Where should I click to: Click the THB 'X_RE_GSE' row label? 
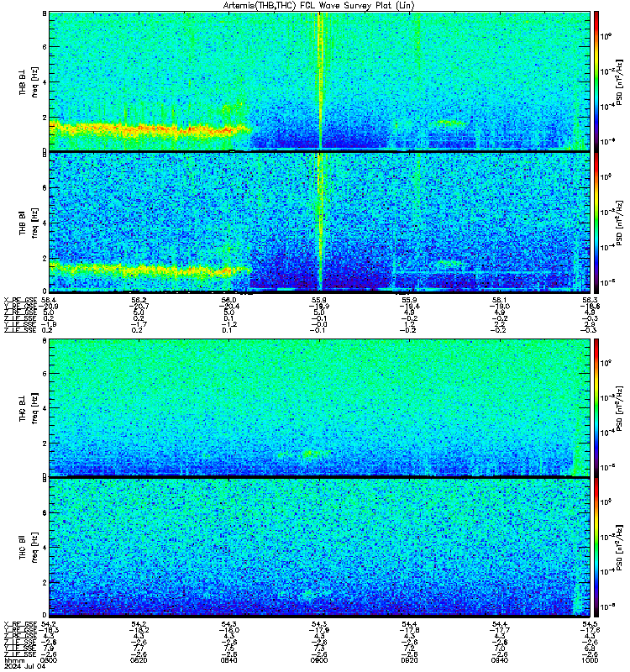tap(20, 300)
